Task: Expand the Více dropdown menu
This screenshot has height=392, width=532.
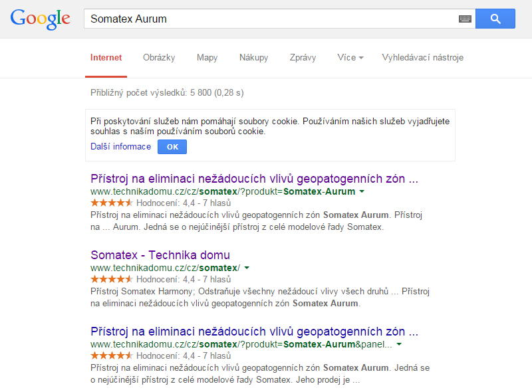Action: pos(350,58)
